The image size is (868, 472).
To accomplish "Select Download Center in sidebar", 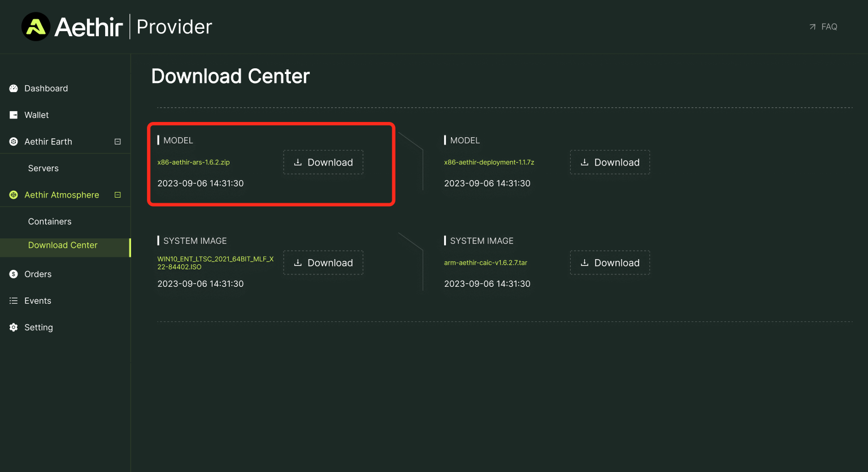I will tap(63, 245).
